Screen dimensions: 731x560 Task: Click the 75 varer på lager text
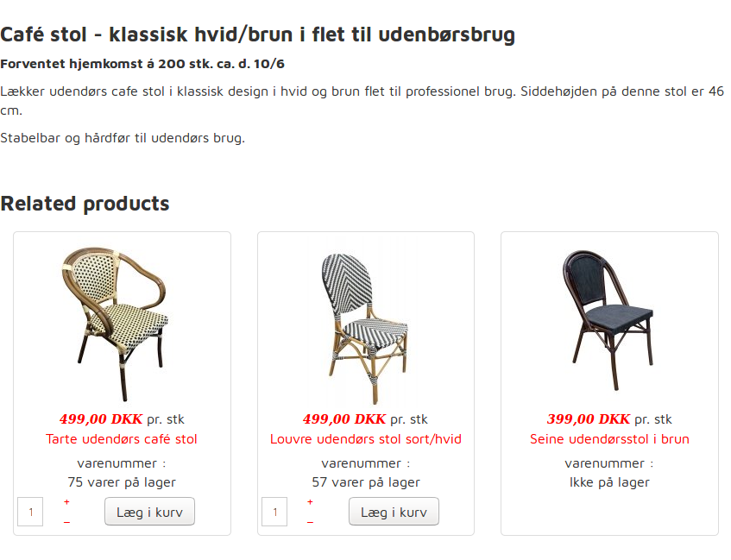coord(122,482)
